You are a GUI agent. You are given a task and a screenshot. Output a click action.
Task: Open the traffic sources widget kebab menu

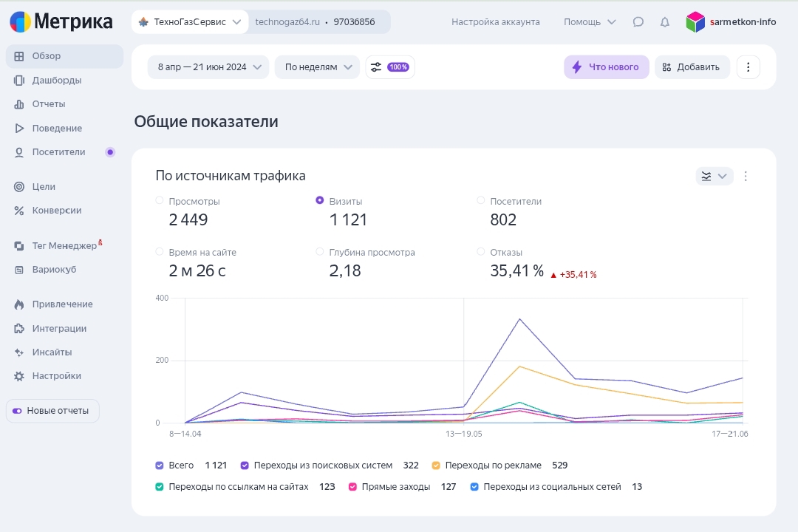point(746,176)
